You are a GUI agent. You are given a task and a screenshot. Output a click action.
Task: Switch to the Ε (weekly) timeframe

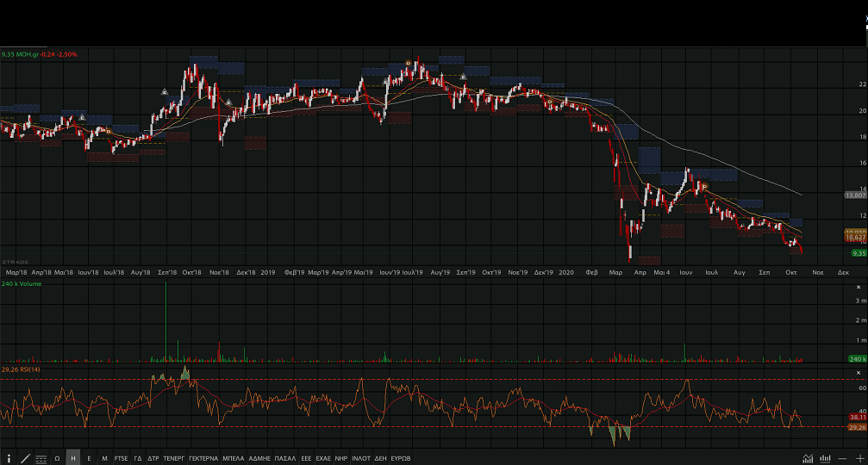click(x=89, y=458)
